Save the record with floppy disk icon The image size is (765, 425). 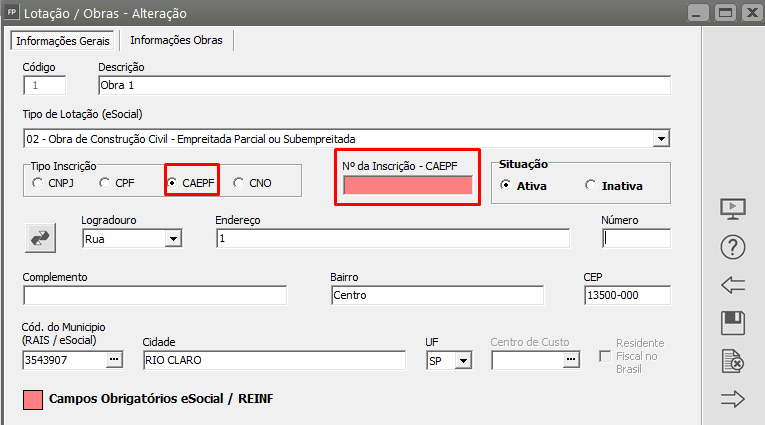[734, 323]
